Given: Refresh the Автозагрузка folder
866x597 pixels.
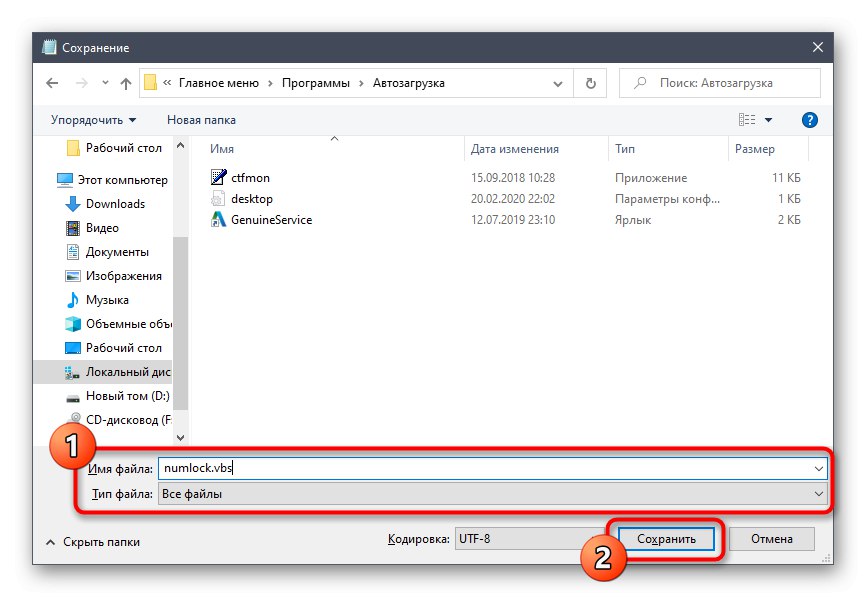Looking at the screenshot, I should pyautogui.click(x=590, y=83).
